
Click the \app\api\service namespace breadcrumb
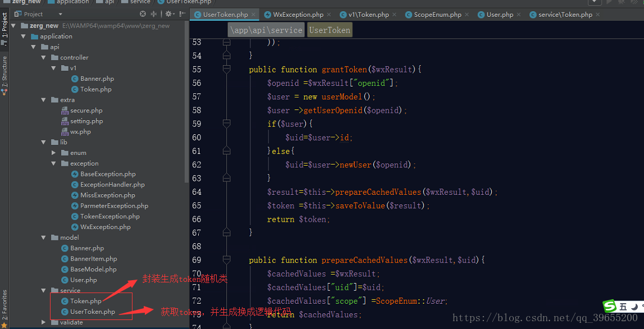(266, 30)
